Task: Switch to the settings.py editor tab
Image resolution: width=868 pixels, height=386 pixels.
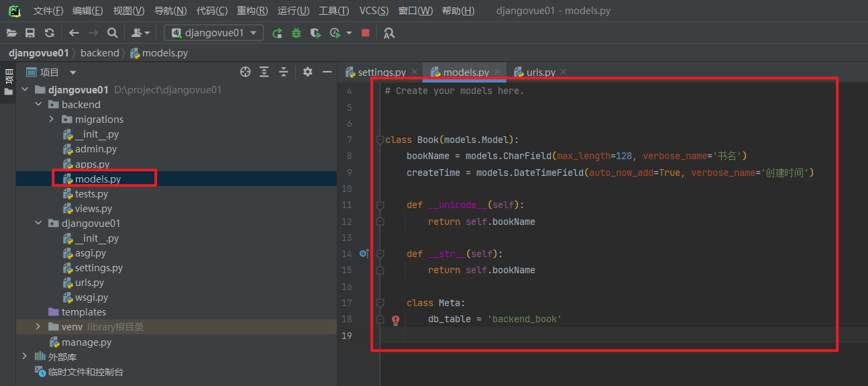Action: tap(382, 72)
